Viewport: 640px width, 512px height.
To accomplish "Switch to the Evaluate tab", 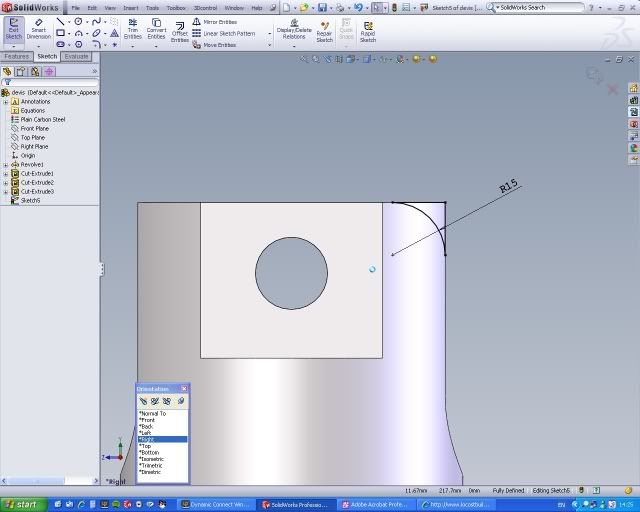I will (77, 57).
